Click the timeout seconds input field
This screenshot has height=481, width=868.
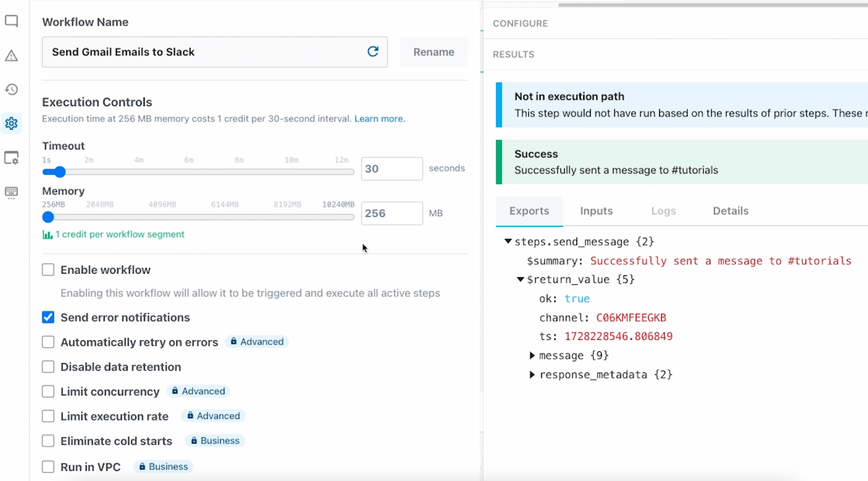pyautogui.click(x=392, y=169)
